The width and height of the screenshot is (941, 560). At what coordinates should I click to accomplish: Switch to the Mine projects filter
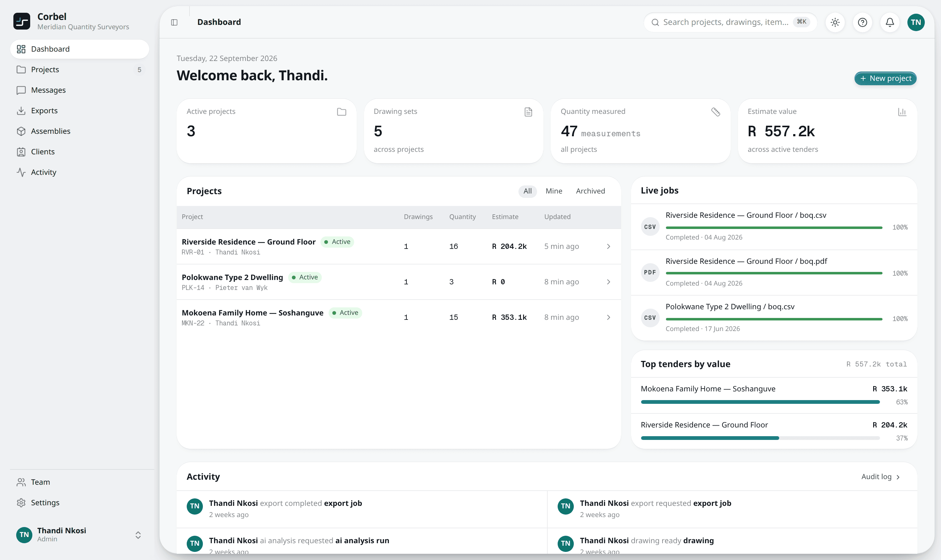pos(554,191)
